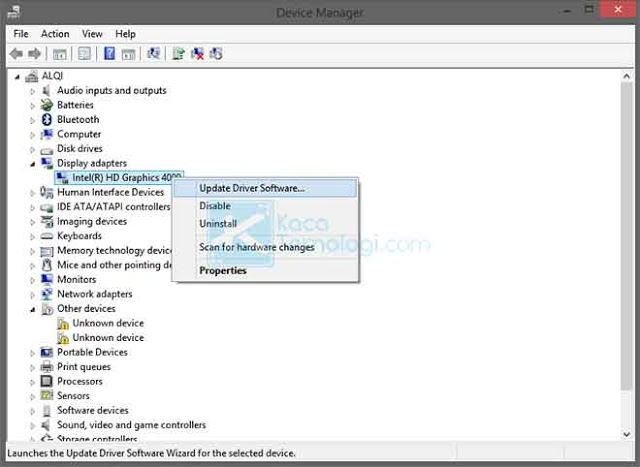The image size is (640, 467).
Task: Expand Audio inputs and outputs
Action: [33, 91]
